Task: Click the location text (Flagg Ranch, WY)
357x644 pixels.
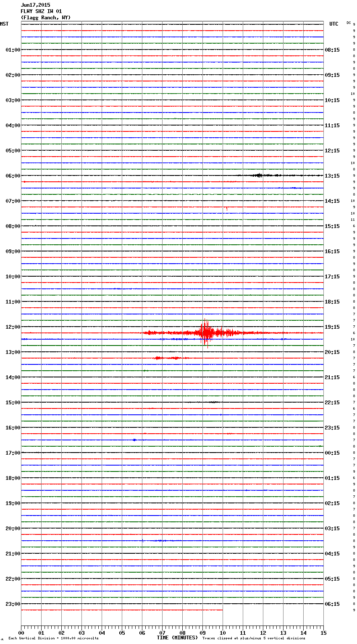Action: coord(46,18)
